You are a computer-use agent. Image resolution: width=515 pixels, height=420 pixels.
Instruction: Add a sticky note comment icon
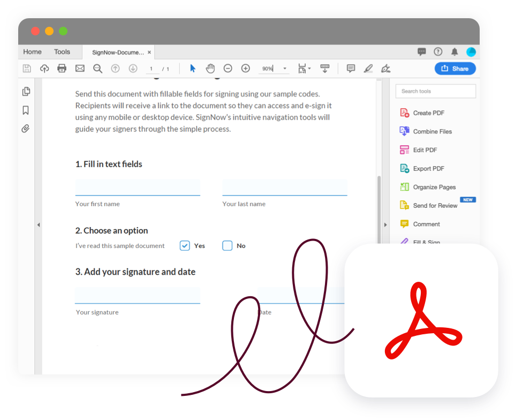pos(351,69)
